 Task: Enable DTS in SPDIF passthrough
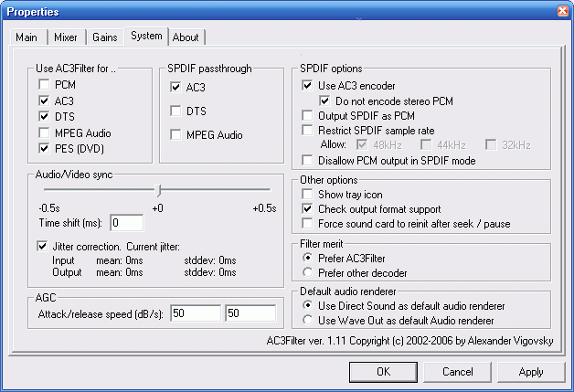175,111
